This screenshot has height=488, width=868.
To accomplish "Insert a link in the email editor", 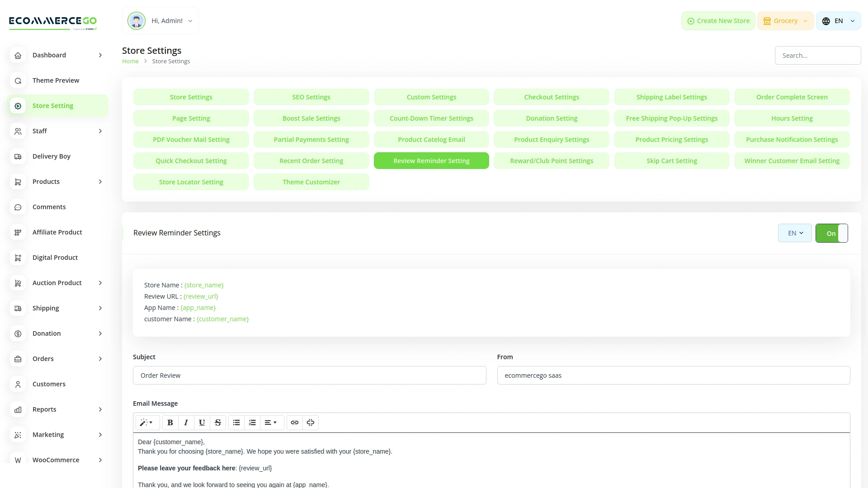I will 295,422.
